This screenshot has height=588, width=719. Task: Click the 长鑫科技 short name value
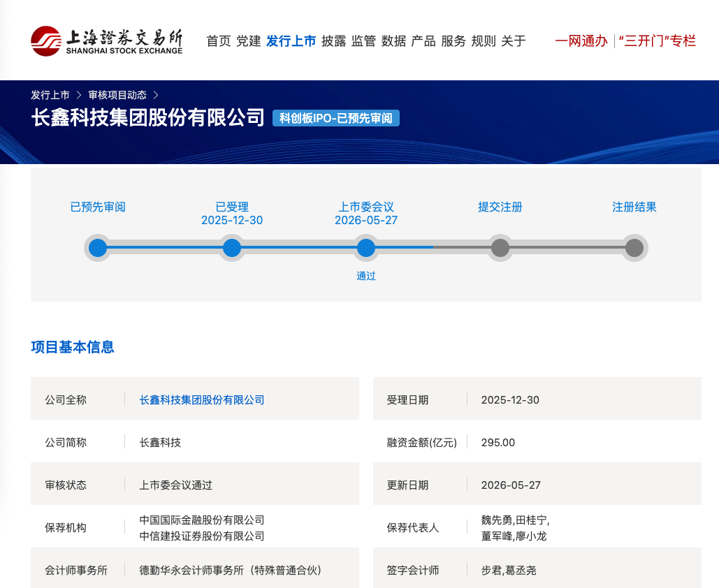coord(160,443)
